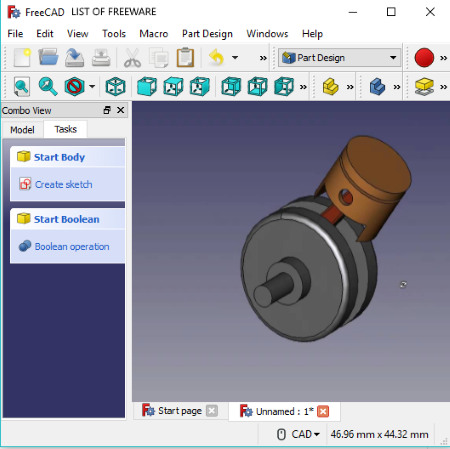Expand the file toolbar overflow chevron

pos(263,58)
